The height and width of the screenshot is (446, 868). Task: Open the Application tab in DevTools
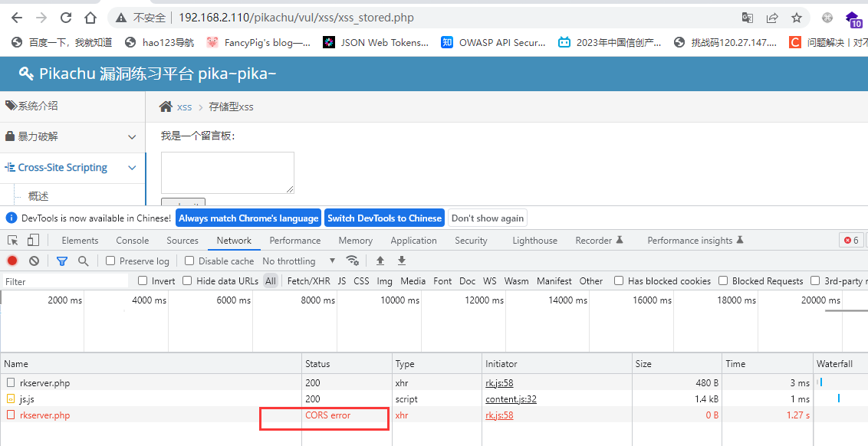[413, 241]
